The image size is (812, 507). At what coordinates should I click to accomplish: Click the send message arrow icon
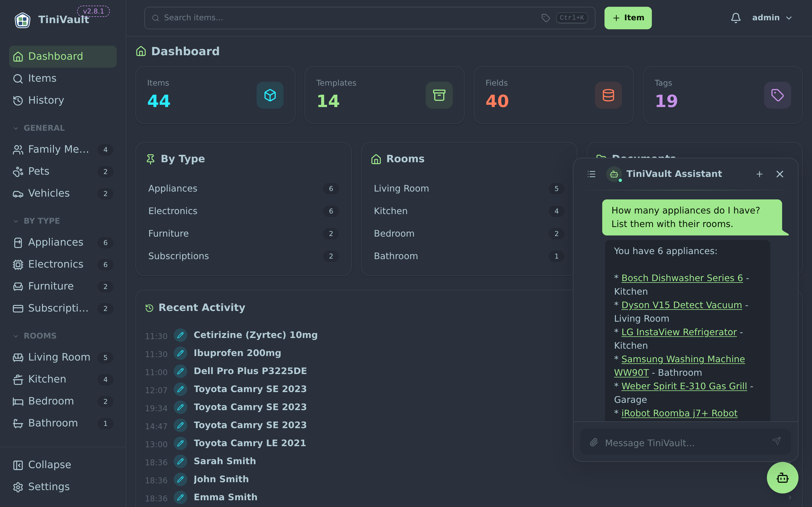(776, 441)
